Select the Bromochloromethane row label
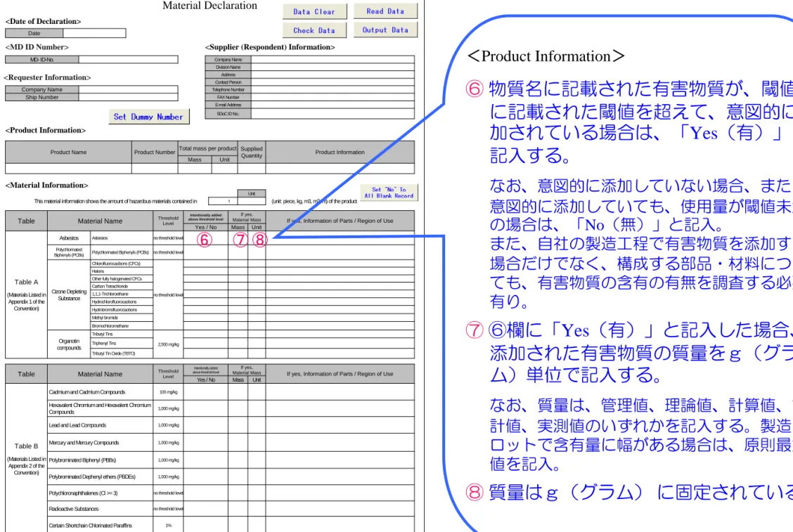This screenshot has height=532, width=793. pos(122,326)
